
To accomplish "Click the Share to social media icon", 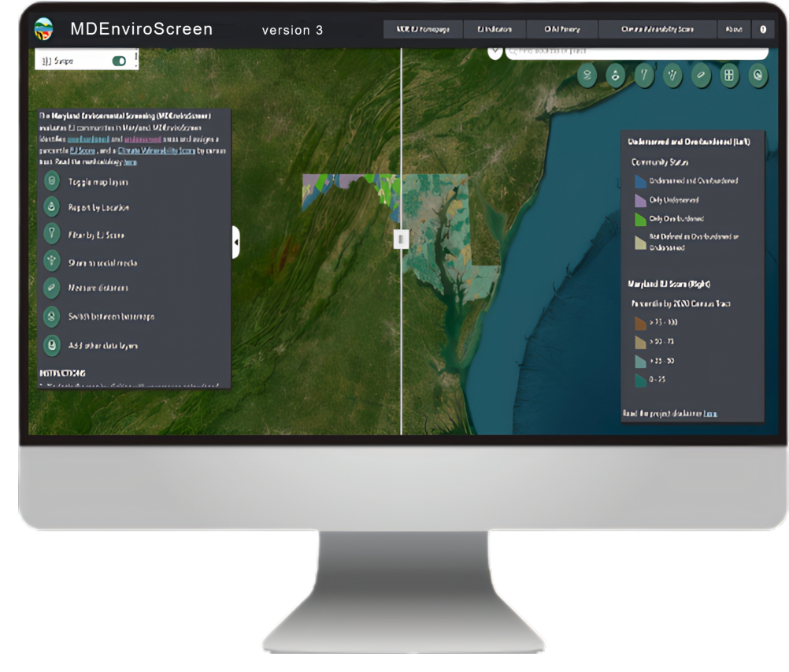I will point(52,262).
